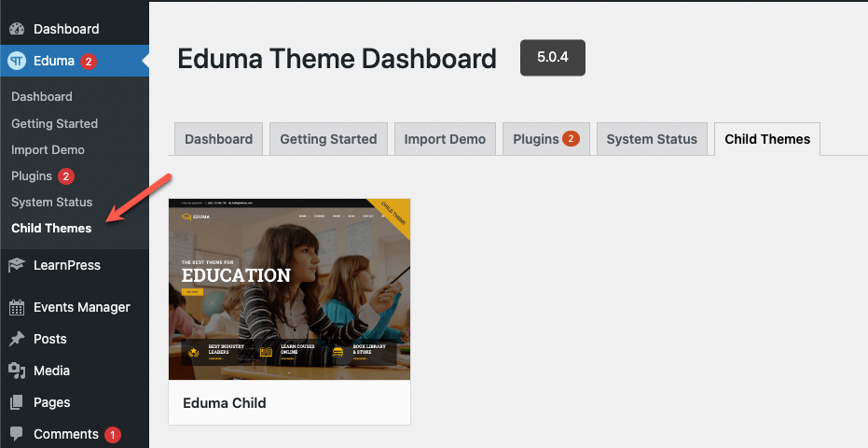
Task: Click the Media library icon
Action: coord(17,371)
